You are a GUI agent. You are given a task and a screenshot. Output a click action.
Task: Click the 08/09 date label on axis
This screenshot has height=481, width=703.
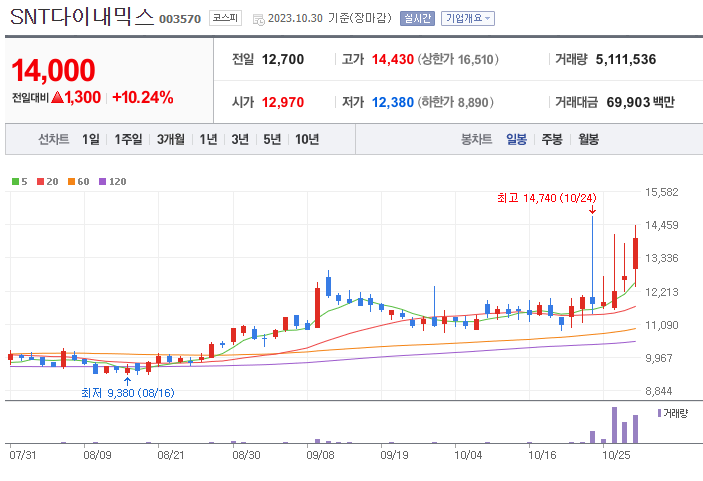pos(97,455)
